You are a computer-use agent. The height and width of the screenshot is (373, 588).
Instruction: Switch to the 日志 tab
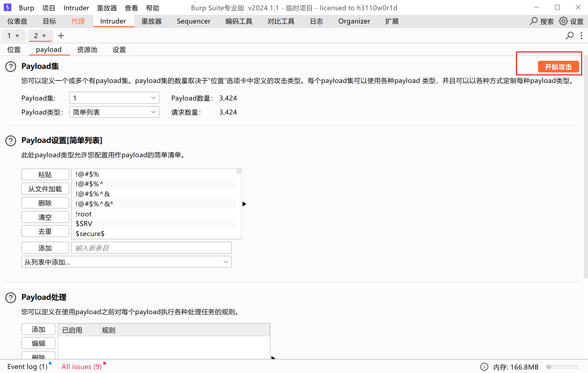317,21
